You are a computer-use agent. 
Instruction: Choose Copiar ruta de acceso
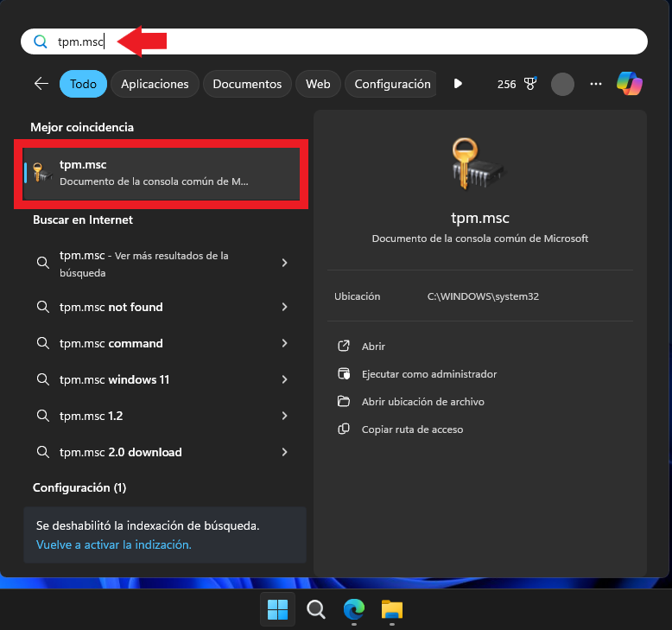tap(412, 430)
